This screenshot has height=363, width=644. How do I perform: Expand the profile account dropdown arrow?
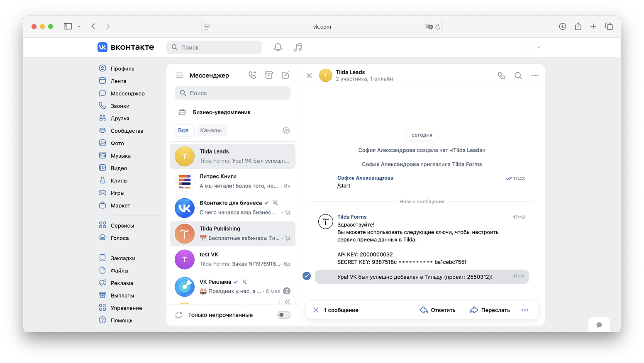(x=539, y=47)
